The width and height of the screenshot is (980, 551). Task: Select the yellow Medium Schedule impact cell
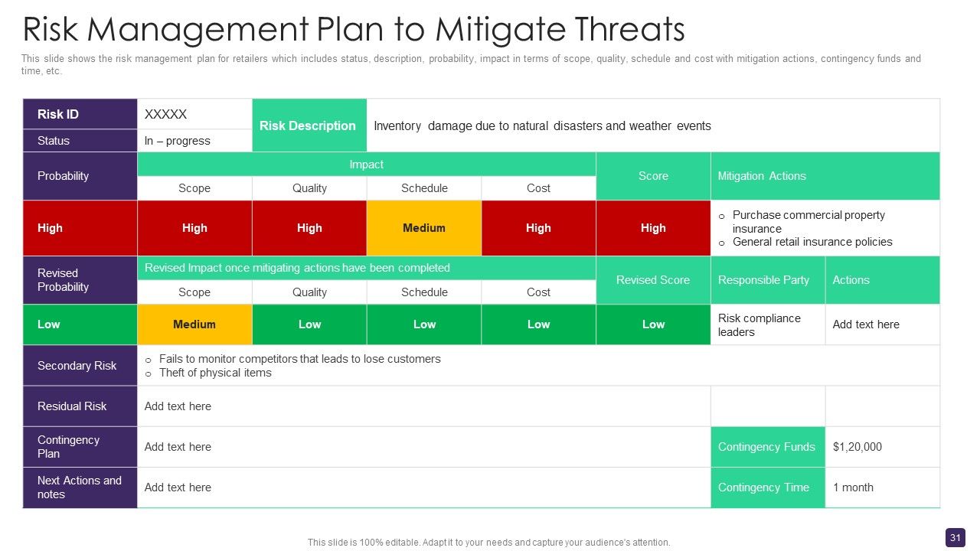click(424, 228)
